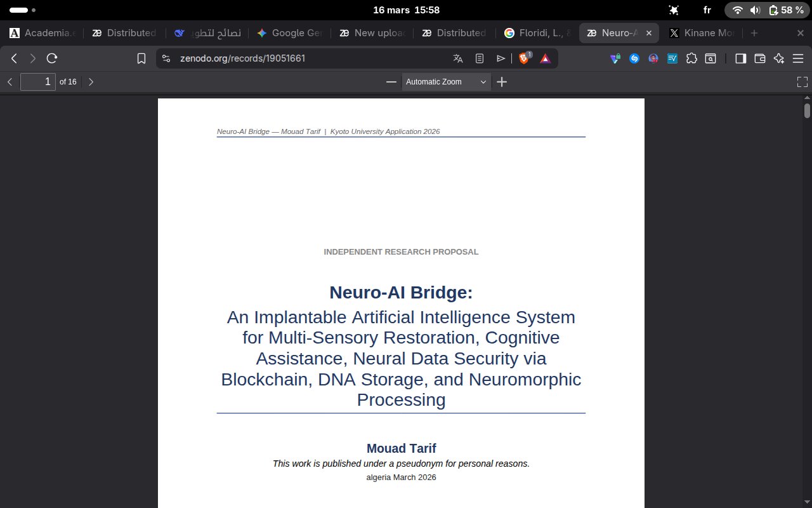
Task: Click the pseudonym notice line
Action: point(401,464)
